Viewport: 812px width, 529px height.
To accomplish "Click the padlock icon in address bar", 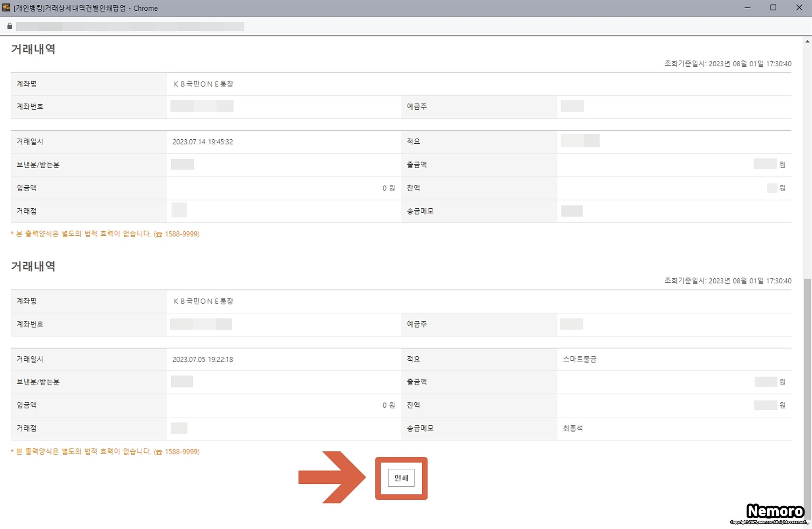I will point(10,26).
